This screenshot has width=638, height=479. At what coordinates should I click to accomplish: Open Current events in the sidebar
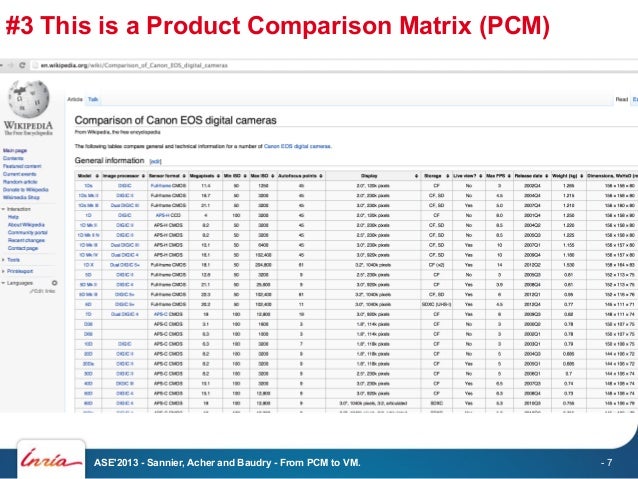pos(20,174)
